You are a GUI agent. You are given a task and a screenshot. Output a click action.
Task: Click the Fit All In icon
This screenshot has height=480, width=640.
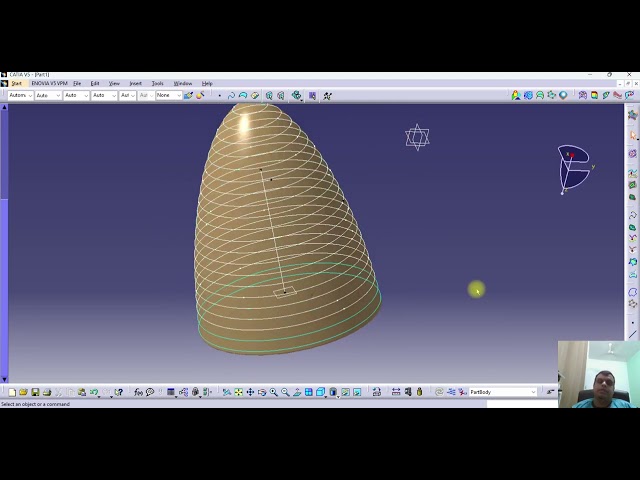tap(238, 392)
